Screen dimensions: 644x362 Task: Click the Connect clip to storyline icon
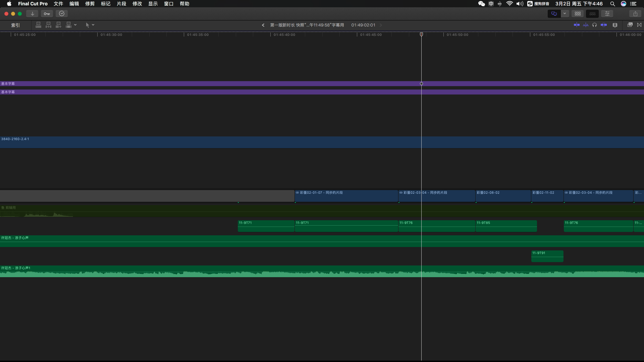(x=38, y=25)
